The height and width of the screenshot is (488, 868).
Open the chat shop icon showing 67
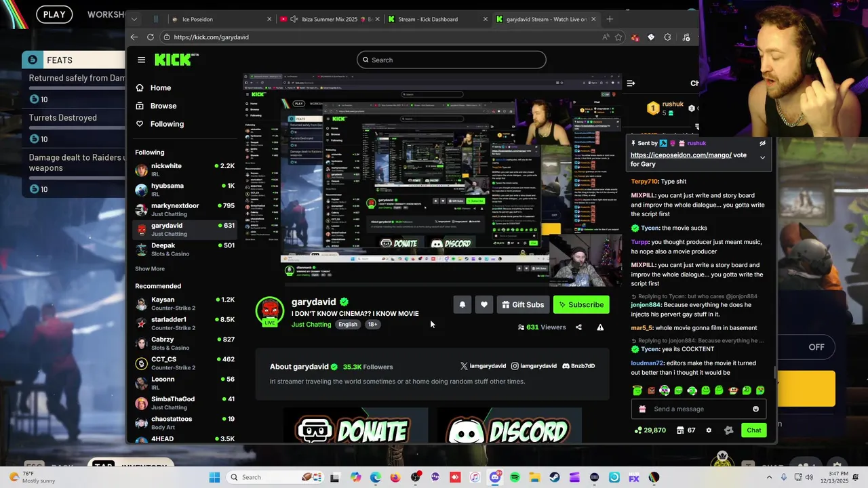(686, 430)
